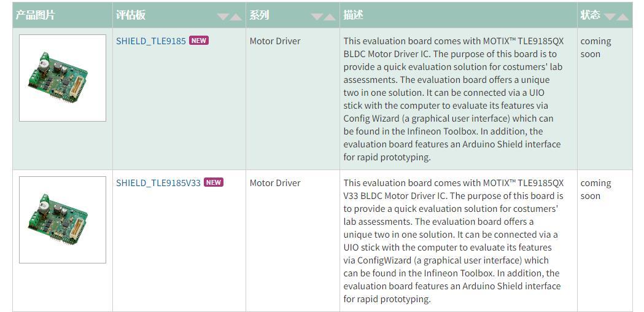The width and height of the screenshot is (644, 312).
Task: Sort 评估板 column ascending with up arrow
Action: (x=236, y=17)
